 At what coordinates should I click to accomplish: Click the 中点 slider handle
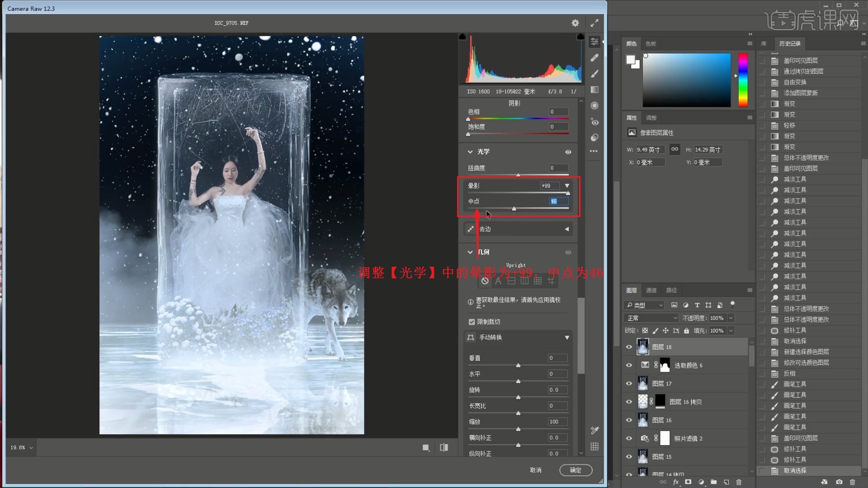click(x=514, y=209)
